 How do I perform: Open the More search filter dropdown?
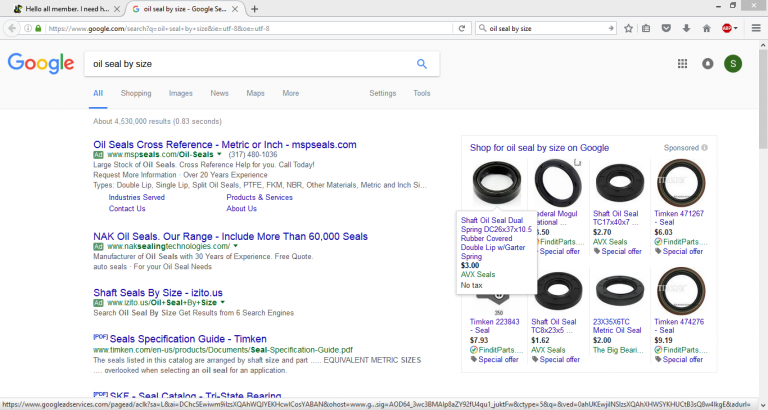290,93
